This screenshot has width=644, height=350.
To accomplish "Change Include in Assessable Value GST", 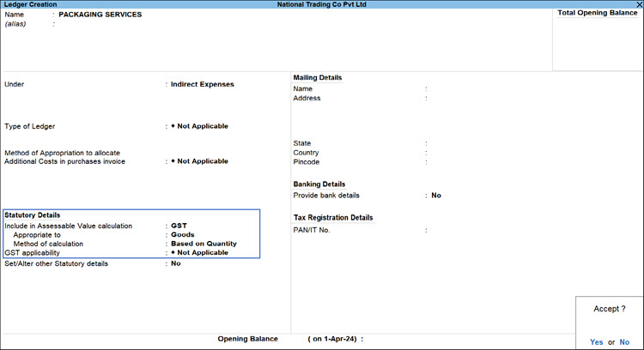I will point(179,226).
